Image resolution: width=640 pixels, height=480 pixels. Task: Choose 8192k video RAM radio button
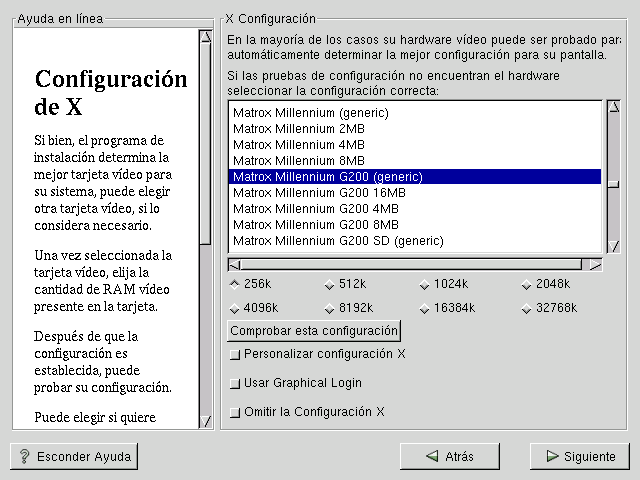click(x=329, y=308)
